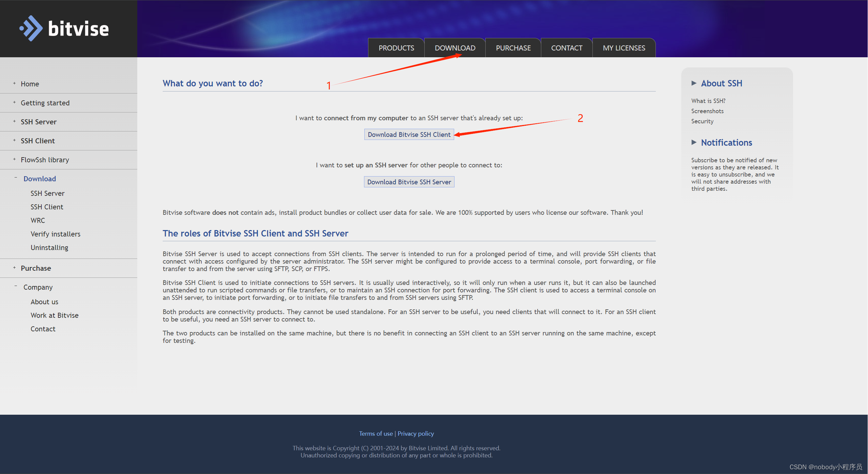The image size is (868, 474).
Task: Open the What is SSH? link
Action: point(708,101)
